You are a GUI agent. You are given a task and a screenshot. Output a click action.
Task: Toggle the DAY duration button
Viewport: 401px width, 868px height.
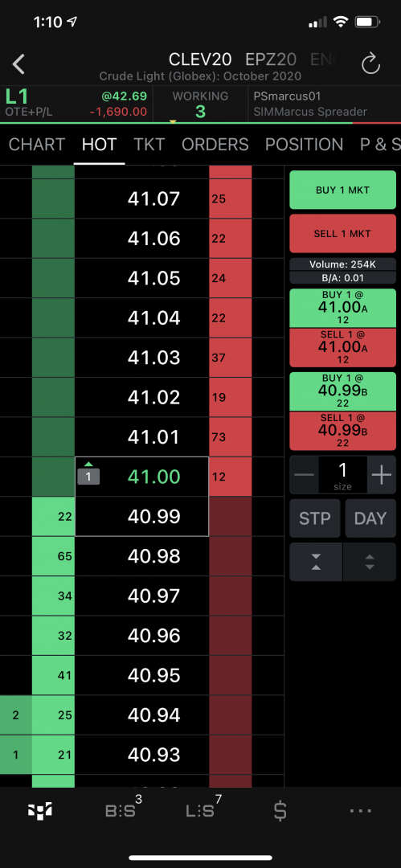point(370,518)
